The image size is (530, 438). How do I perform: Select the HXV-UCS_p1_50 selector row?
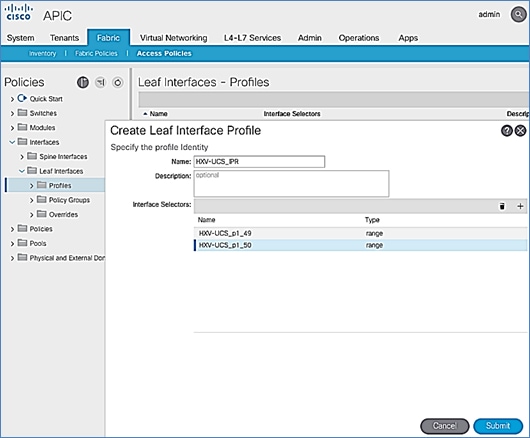click(361, 245)
